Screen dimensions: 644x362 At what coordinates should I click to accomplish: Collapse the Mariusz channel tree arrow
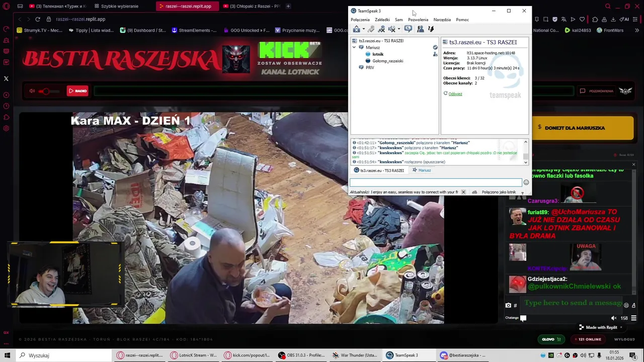(354, 47)
